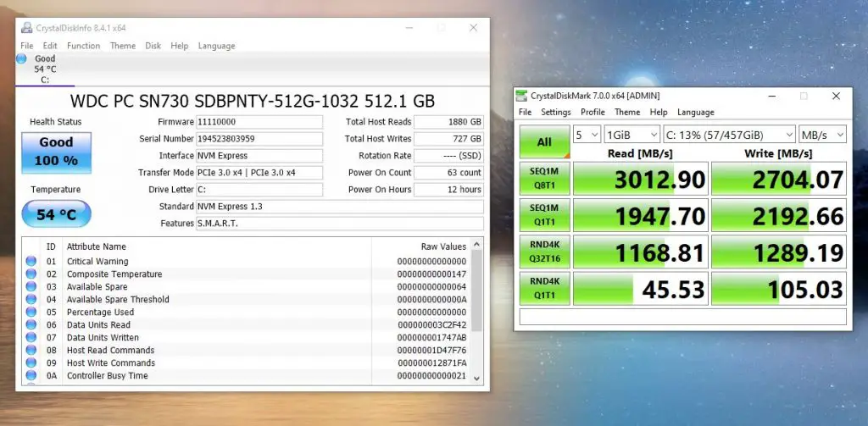Open Help menu in CrystalDiskMark
This screenshot has width=868, height=426.
pos(658,113)
